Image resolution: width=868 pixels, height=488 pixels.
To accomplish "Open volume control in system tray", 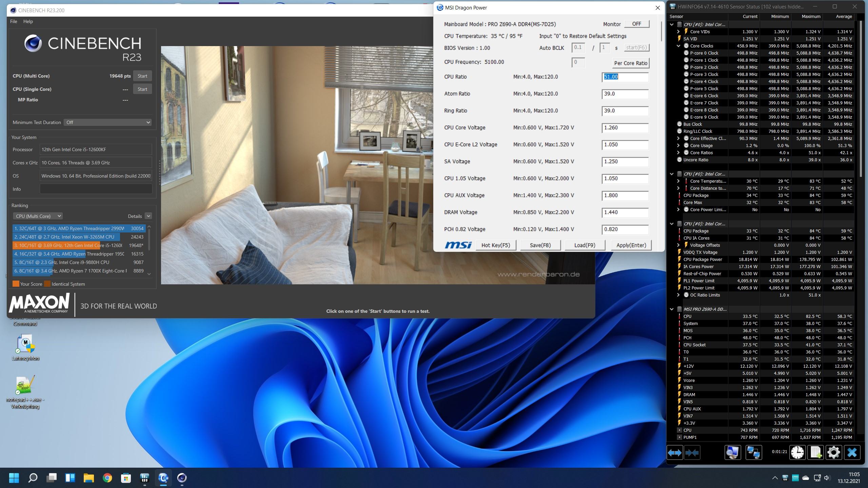I will [x=827, y=478].
